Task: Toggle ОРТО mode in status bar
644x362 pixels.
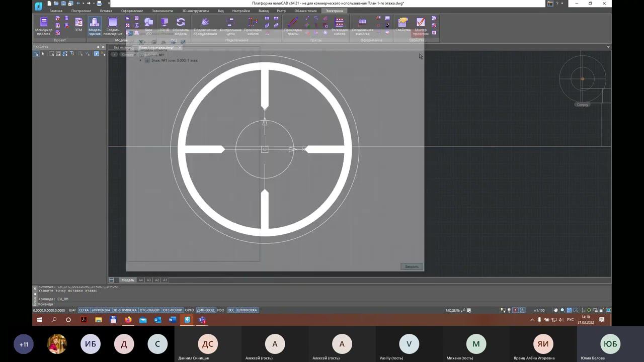Action: [x=190, y=310]
